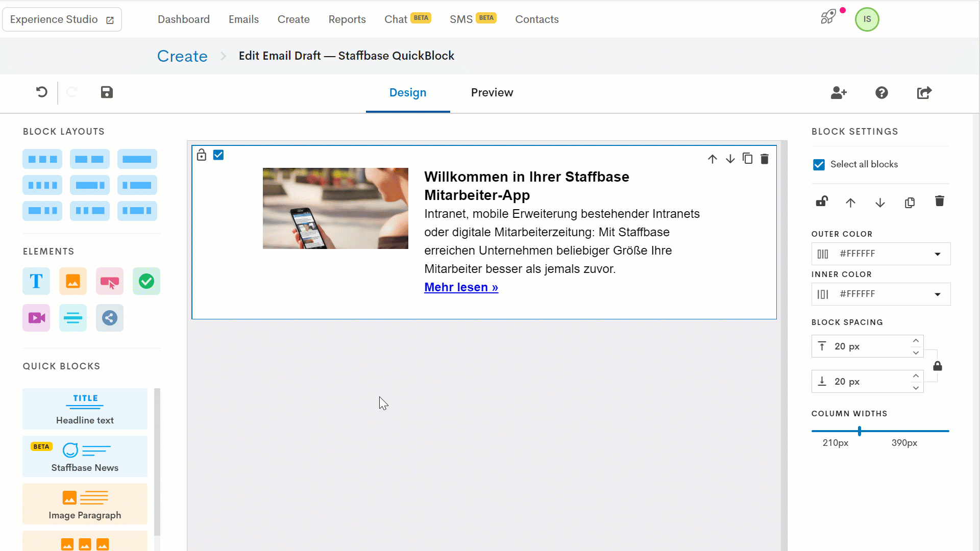Add a Social share element
This screenshot has height=551, width=980.
[x=110, y=318]
